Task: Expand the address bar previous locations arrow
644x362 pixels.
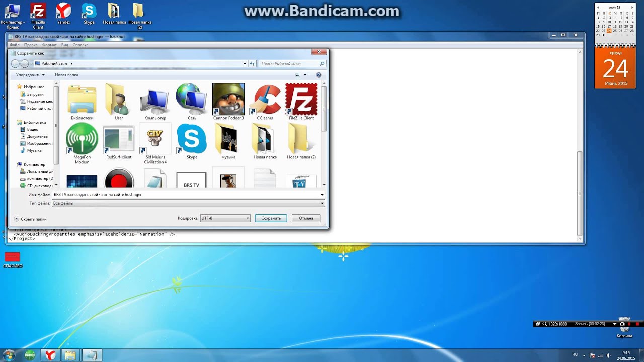Action: point(245,64)
